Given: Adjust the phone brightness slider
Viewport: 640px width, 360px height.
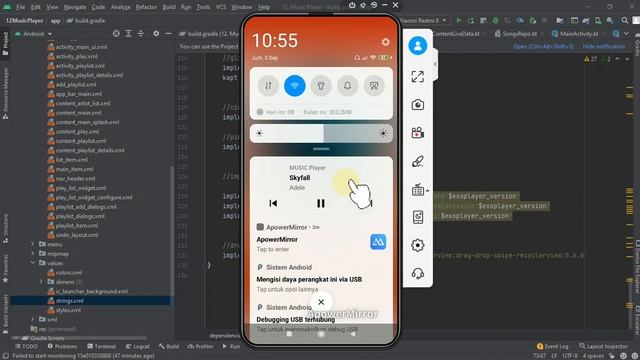Looking at the screenshot, I should [321, 133].
